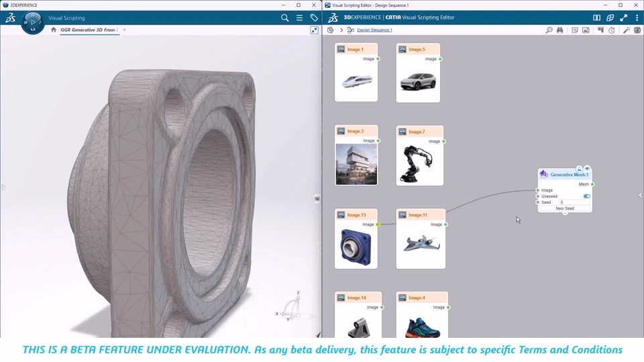This screenshot has width=644, height=362.
Task: Click the compass play button in 3DEXPERIENCE window
Action: (x=33, y=22)
